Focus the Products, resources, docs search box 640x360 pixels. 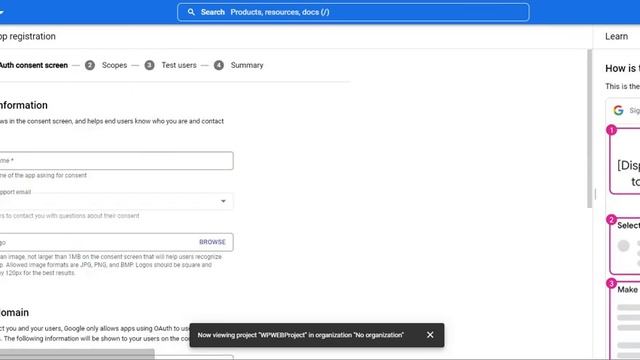tap(353, 12)
